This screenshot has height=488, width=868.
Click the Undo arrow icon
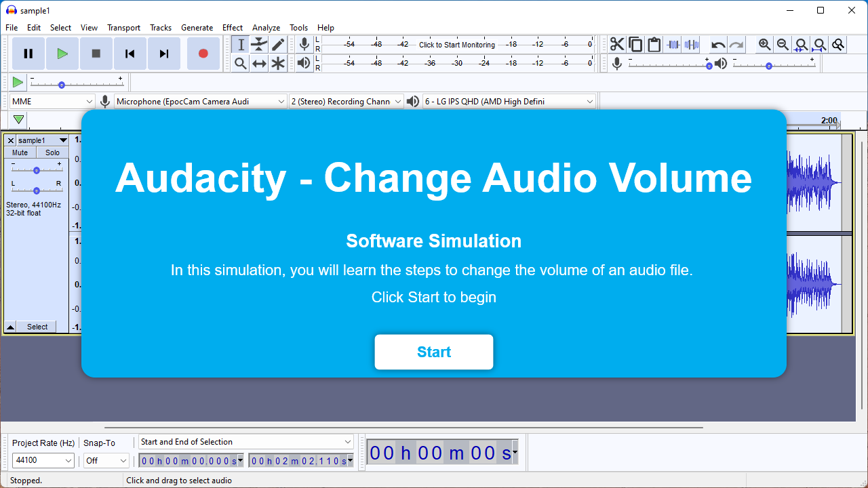pos(717,45)
